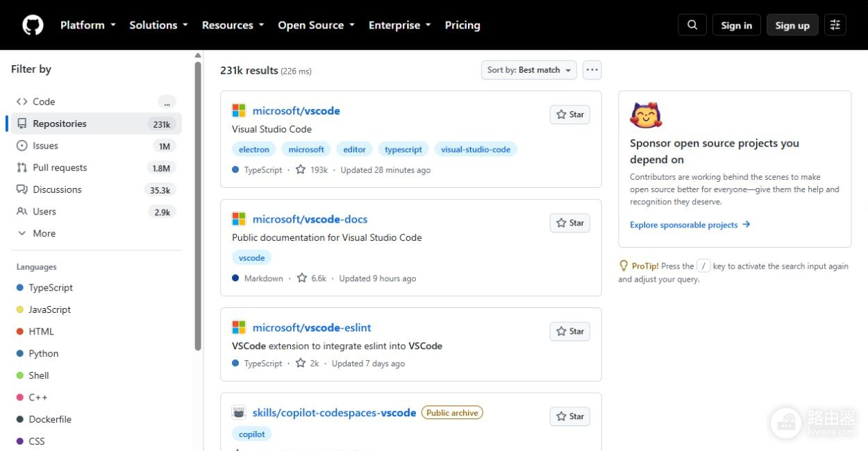Image resolution: width=868 pixels, height=451 pixels.
Task: Click avatar beside skills/copilot-codespaces-vscode
Action: pos(239,412)
